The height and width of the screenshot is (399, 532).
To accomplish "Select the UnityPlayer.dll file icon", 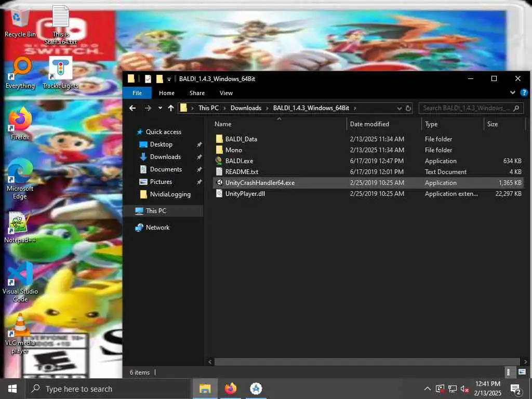I will point(219,194).
